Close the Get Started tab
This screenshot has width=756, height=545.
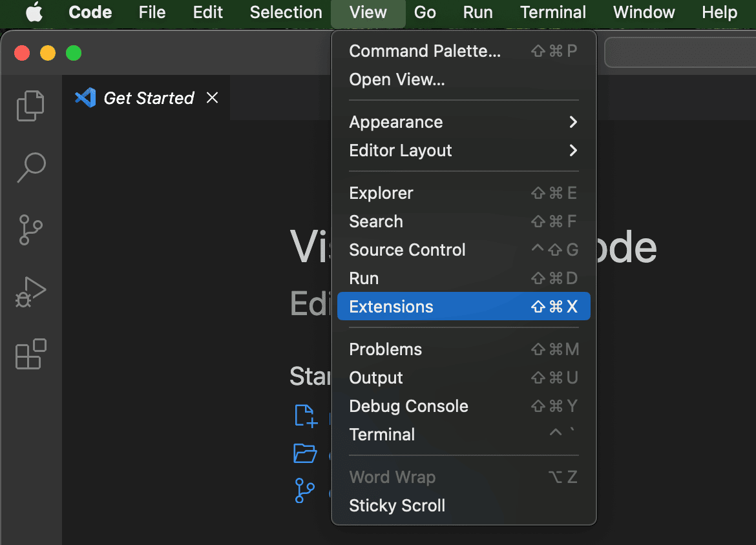tap(212, 98)
